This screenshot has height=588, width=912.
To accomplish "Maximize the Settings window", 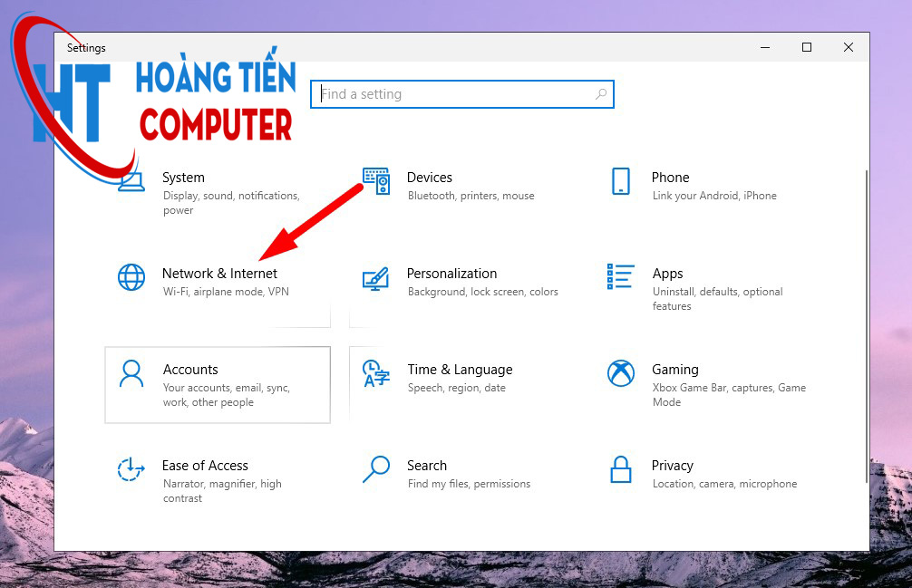I will pyautogui.click(x=806, y=48).
